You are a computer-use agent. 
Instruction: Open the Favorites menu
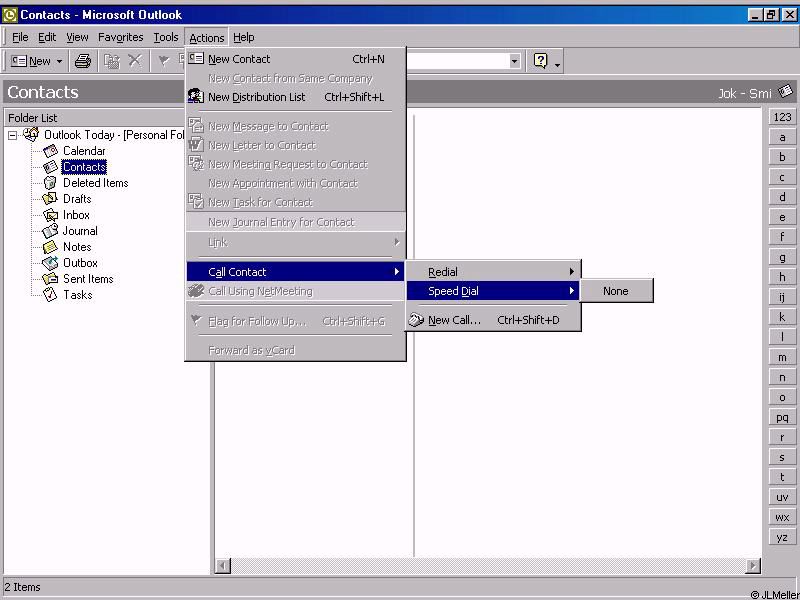[x=120, y=37]
